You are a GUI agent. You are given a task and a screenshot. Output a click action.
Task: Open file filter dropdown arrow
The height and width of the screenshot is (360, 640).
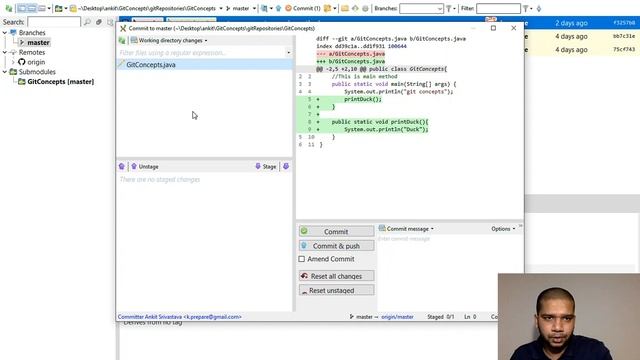(x=289, y=53)
